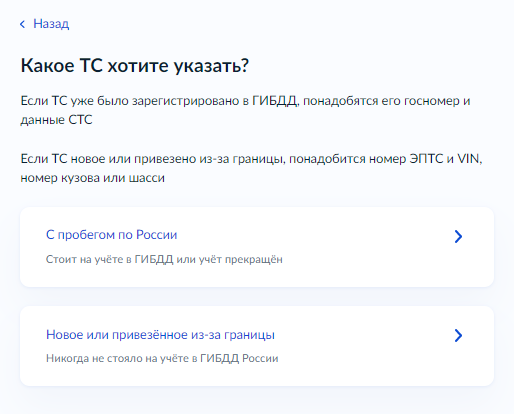Click the Стоит на учёте в ГИБДД subtitle
Viewport: 514px width, 415px height.
(x=164, y=259)
